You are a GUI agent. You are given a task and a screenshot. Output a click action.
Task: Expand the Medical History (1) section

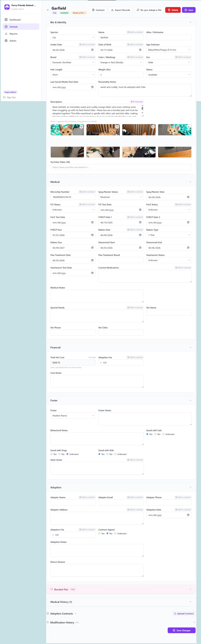click(190, 602)
